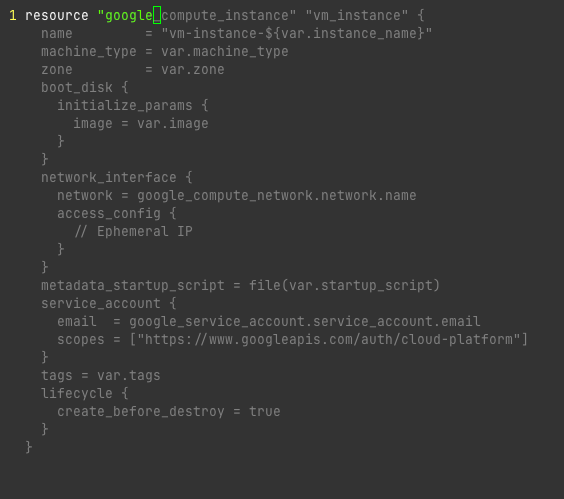The width and height of the screenshot is (564, 499).
Task: Click google_service_account.service_account.email reference
Action: 305,321
